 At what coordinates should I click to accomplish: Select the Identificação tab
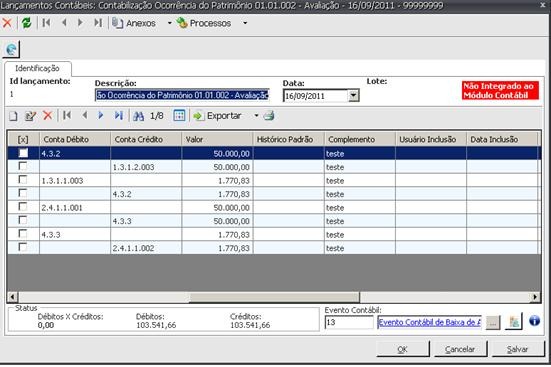coord(37,68)
